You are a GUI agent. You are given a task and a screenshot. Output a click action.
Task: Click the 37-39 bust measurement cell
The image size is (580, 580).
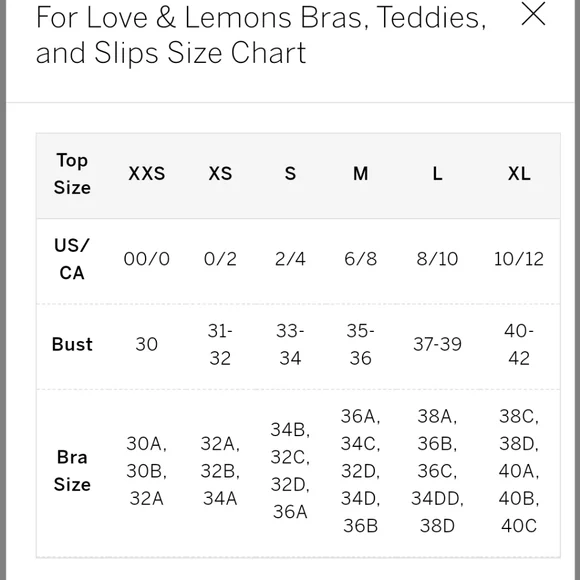(437, 344)
